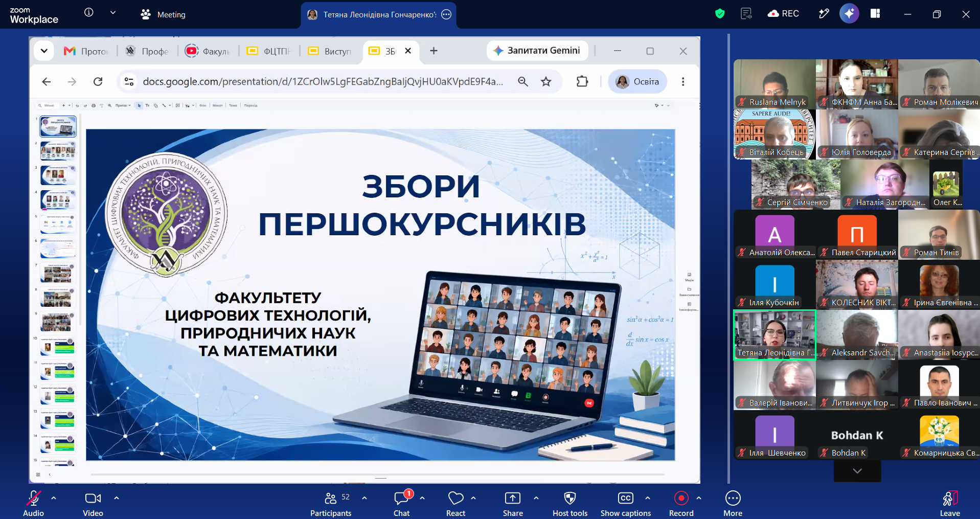
Task: Select the Slides text box tool
Action: (x=147, y=105)
